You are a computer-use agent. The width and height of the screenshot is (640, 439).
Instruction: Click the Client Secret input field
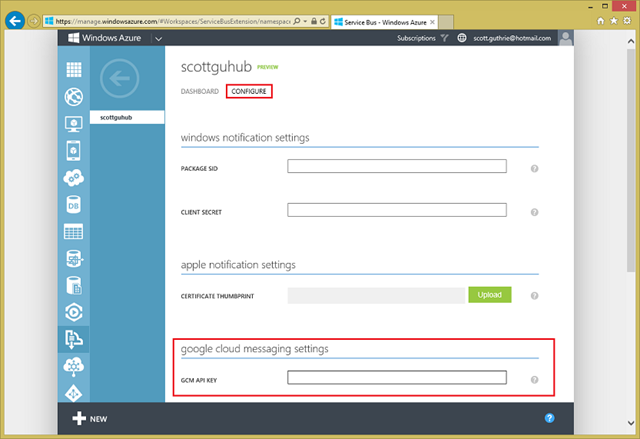tap(397, 210)
